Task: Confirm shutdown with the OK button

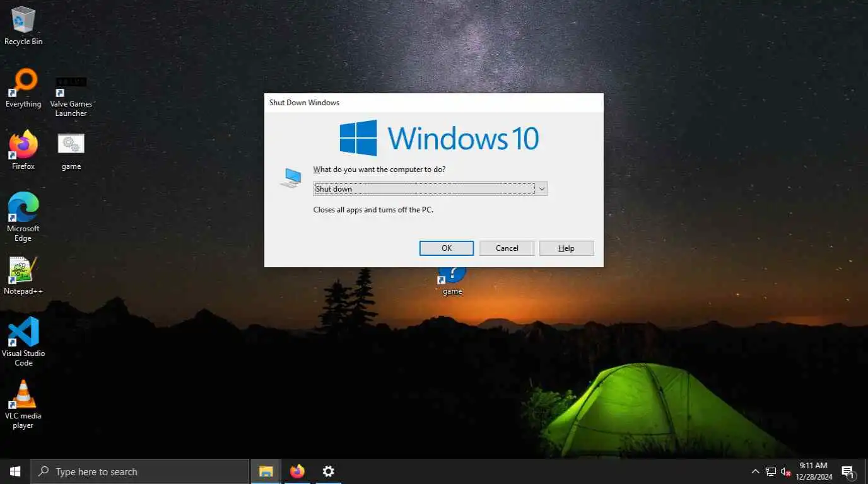Action: click(447, 248)
